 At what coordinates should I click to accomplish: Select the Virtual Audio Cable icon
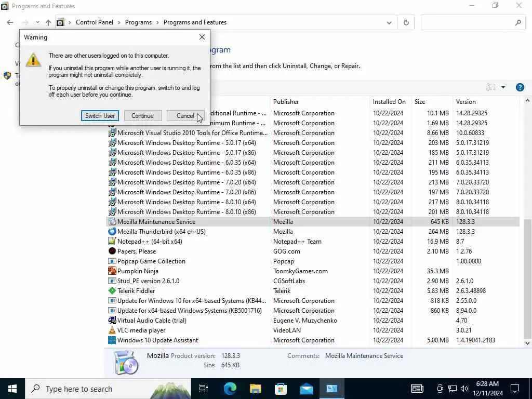112,320
